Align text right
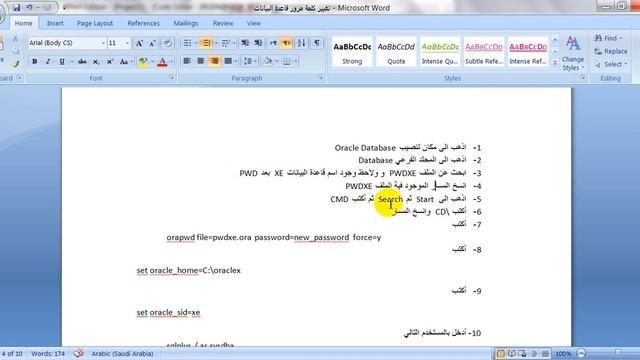 coord(214,61)
